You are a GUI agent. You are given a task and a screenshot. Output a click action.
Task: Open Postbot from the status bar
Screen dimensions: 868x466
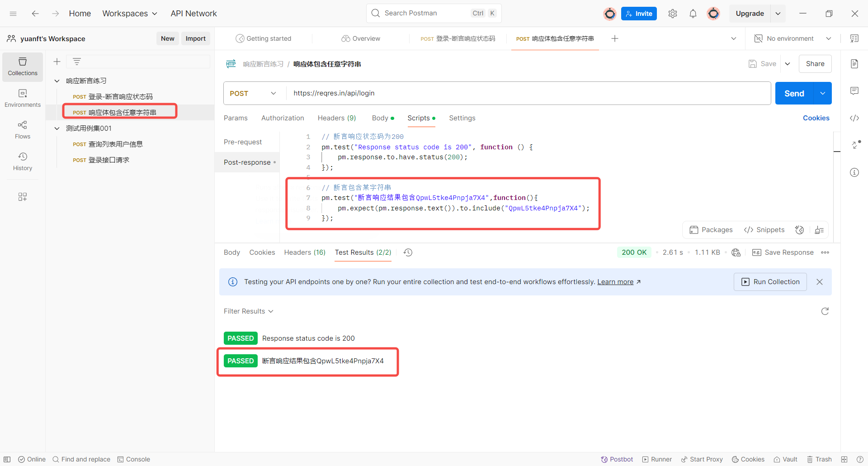coord(617,459)
